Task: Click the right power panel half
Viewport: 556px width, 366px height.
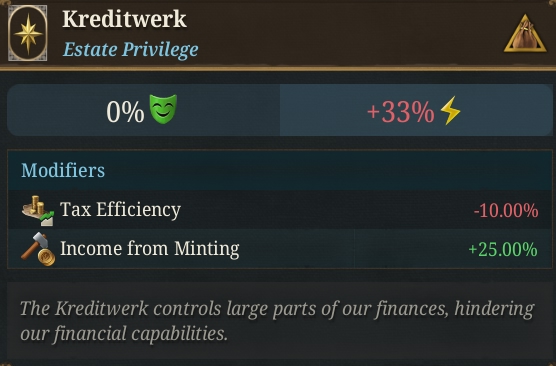Action: [416, 110]
